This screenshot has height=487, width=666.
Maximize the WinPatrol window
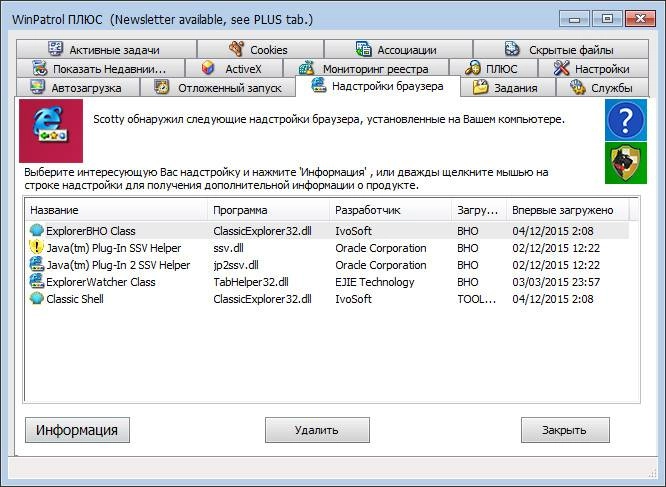[x=607, y=19]
